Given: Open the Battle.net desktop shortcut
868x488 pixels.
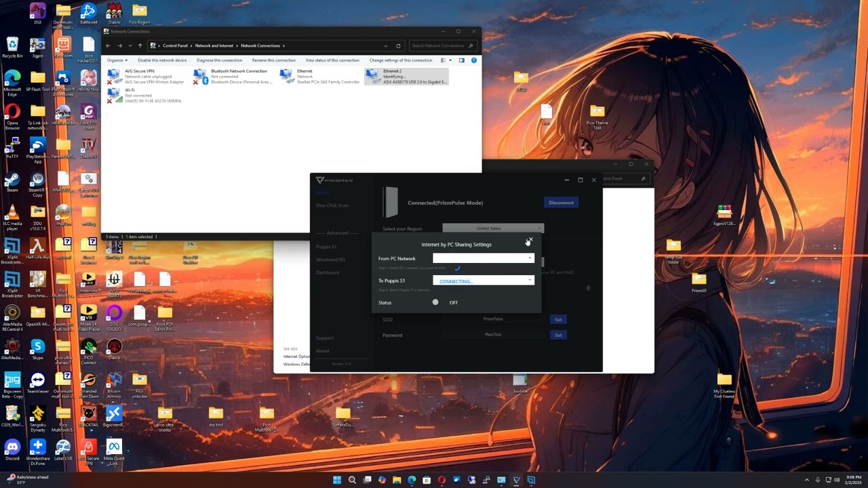Looking at the screenshot, I should tap(88, 14).
